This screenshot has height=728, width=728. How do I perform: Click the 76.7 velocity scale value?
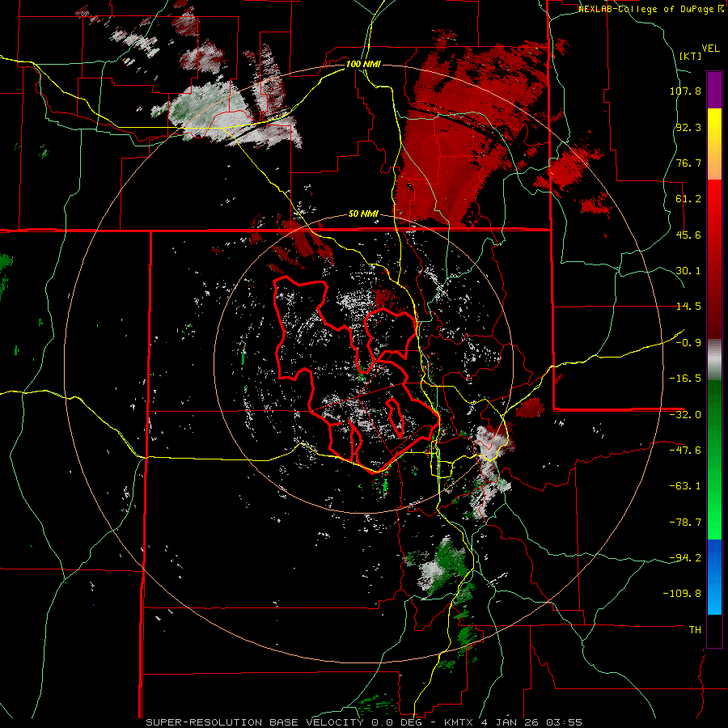click(x=688, y=163)
